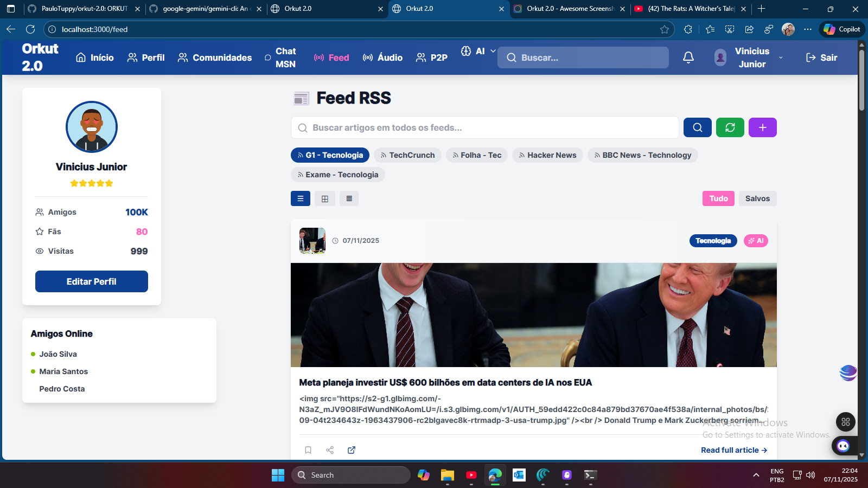The image size is (868, 488).
Task: Click the pink AI badge
Action: [x=756, y=241]
